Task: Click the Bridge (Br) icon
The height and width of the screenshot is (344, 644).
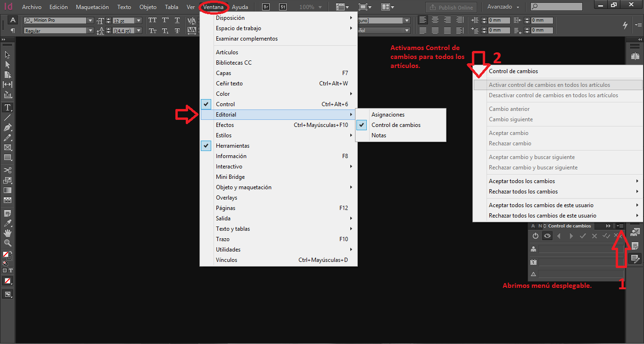Action: point(266,7)
